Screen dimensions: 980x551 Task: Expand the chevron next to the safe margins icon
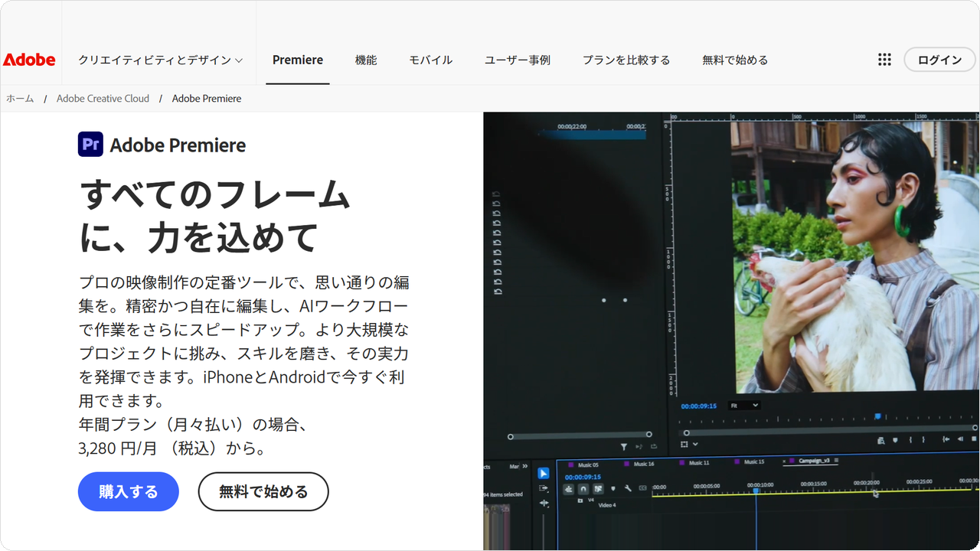695,444
